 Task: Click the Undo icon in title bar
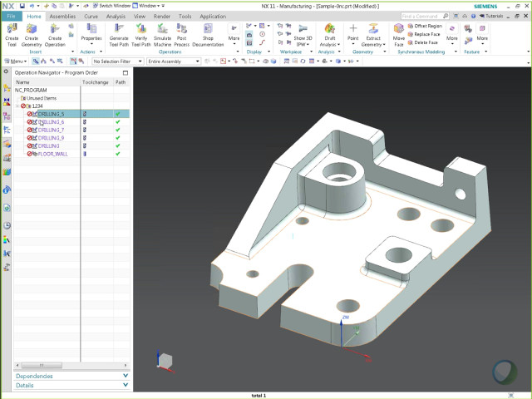[x=32, y=6]
